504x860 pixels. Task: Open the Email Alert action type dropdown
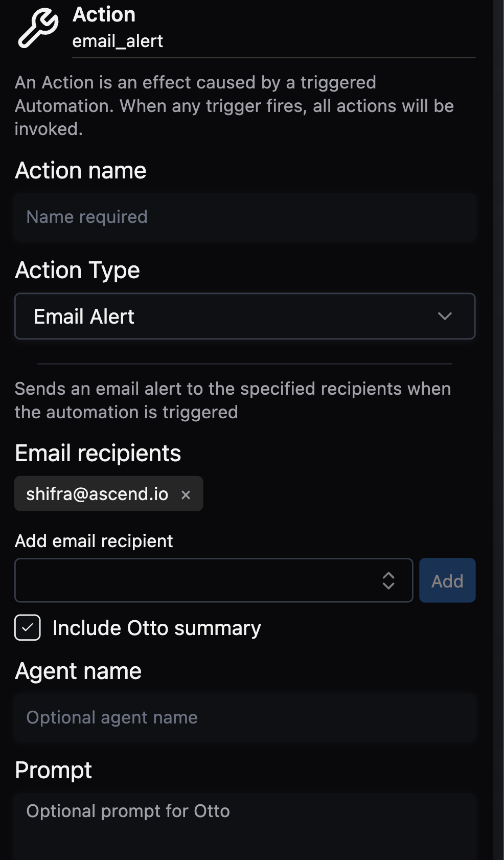pyautogui.click(x=244, y=316)
